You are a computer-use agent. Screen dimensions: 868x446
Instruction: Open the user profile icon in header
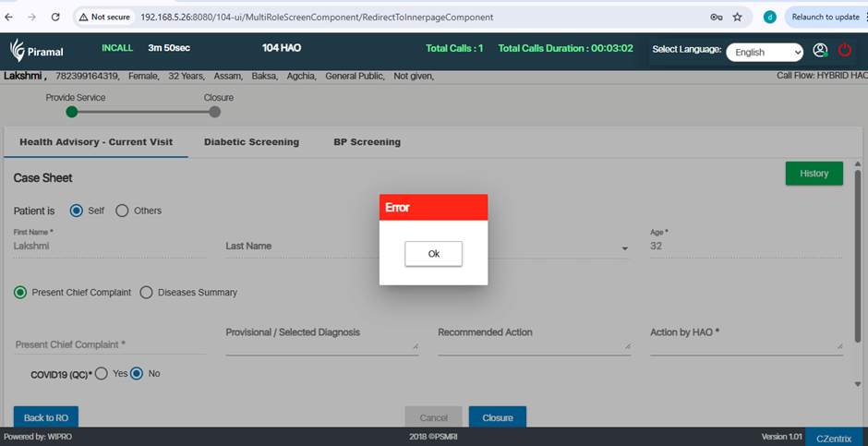[820, 51]
